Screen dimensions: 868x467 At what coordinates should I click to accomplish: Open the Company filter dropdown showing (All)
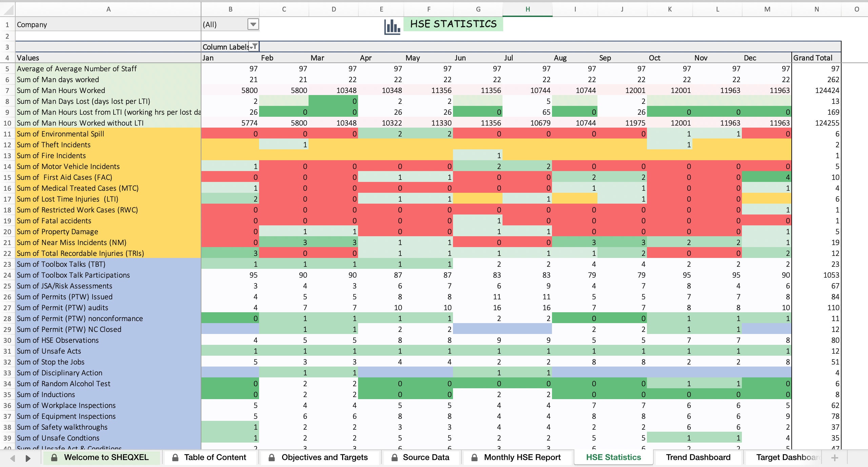pos(253,24)
